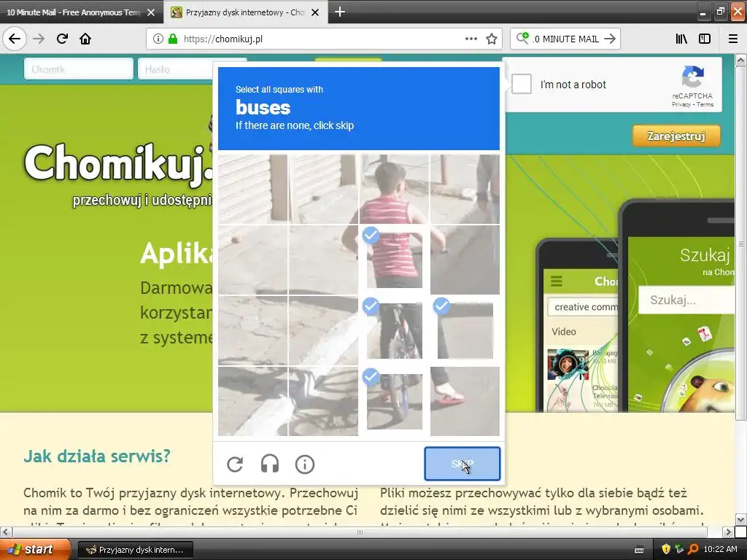Click the 10 Minute Mail search box

[565, 39]
